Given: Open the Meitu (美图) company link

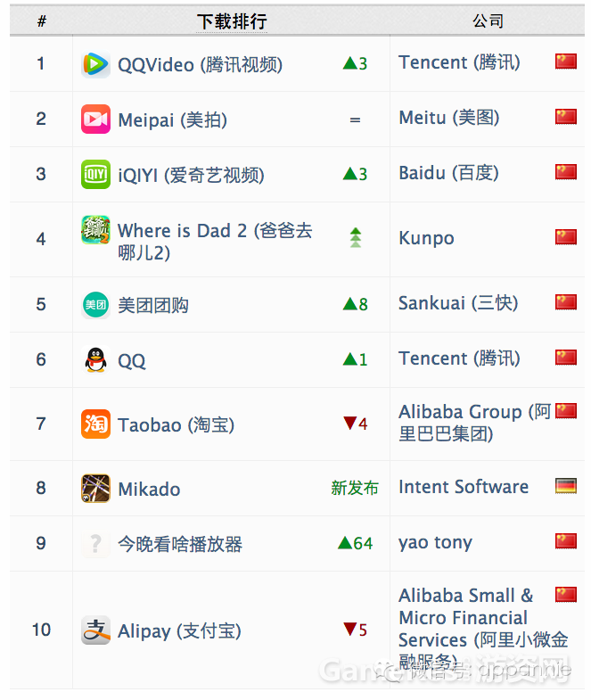Looking at the screenshot, I should tap(449, 118).
